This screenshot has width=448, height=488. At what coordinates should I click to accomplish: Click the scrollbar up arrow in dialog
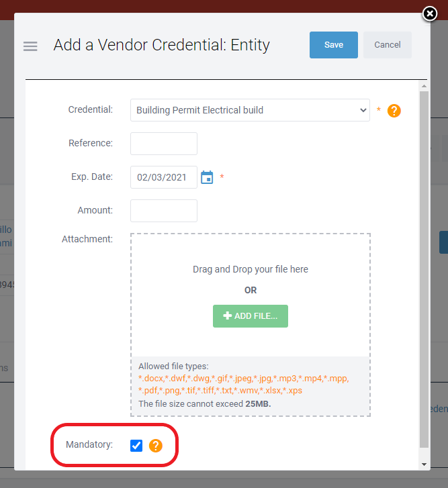point(424,85)
